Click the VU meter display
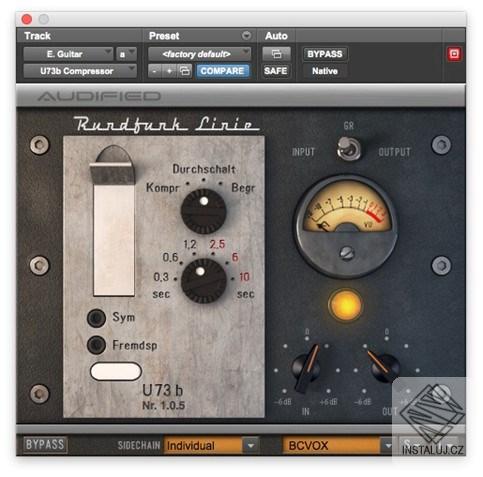 click(x=346, y=227)
